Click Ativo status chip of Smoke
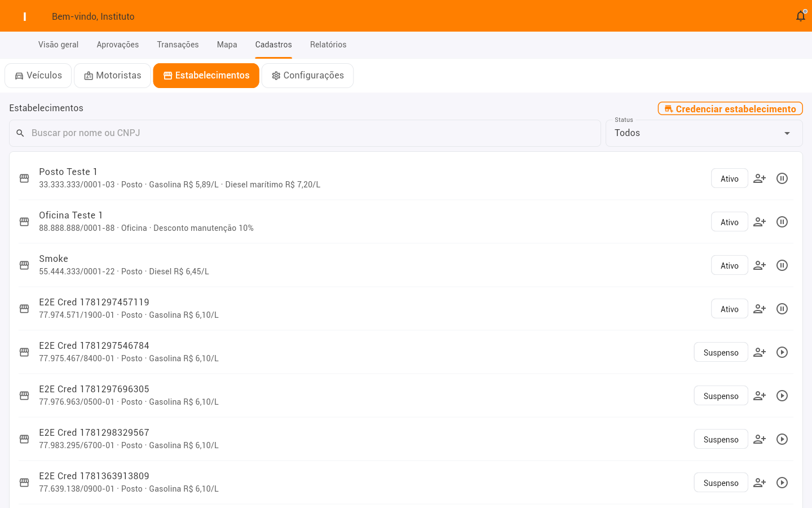812x508 pixels. pyautogui.click(x=730, y=265)
